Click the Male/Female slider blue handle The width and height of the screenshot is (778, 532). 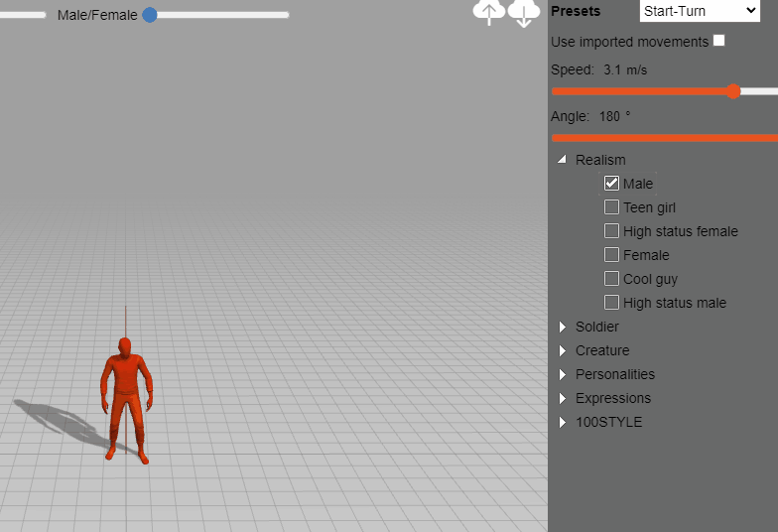(150, 15)
